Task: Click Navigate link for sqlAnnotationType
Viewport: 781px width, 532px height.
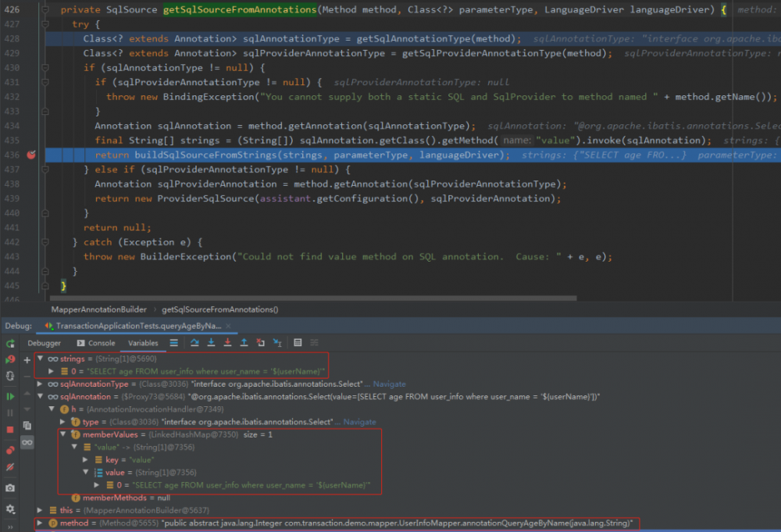Action: pos(389,384)
